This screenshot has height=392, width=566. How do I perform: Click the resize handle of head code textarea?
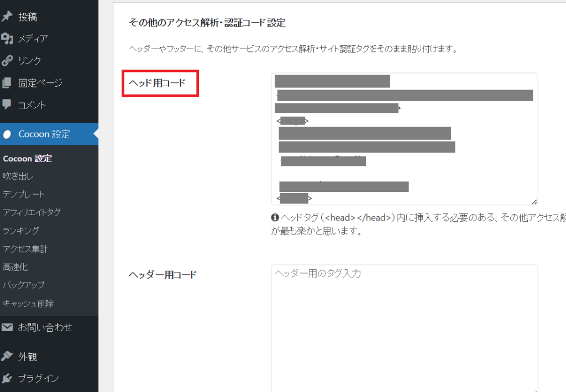pos(534,202)
